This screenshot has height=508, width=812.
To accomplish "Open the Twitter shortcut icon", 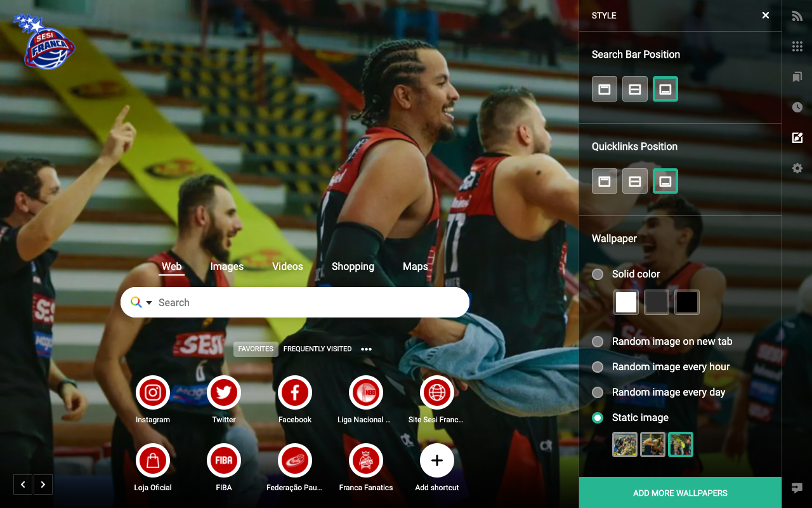I will [x=224, y=393].
